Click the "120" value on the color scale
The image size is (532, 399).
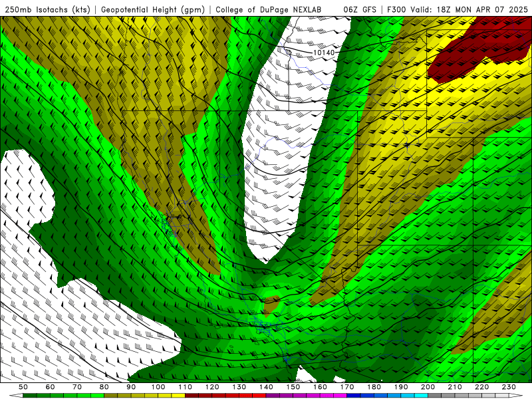[x=212, y=387]
